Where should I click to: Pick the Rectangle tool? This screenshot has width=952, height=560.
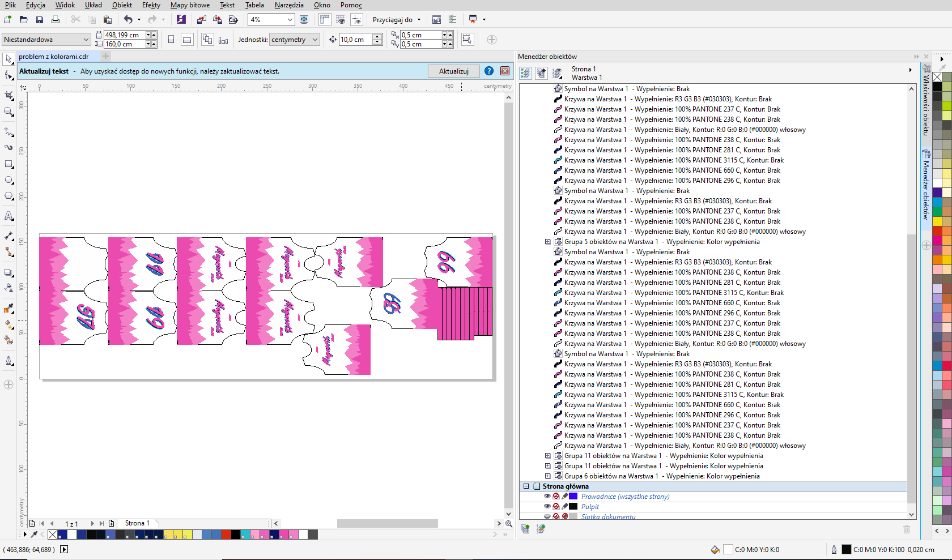(x=9, y=164)
